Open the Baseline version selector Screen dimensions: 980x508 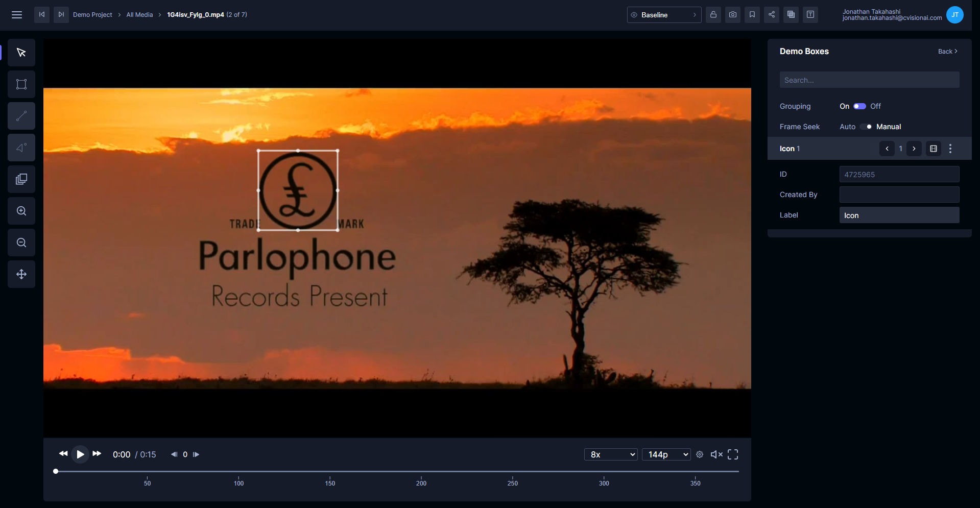[x=664, y=15]
